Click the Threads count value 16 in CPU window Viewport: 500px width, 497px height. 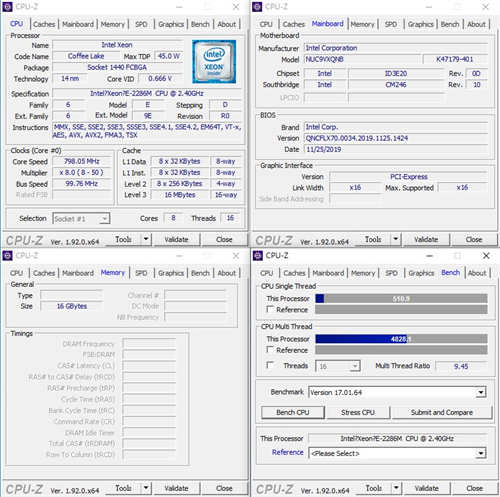point(230,218)
